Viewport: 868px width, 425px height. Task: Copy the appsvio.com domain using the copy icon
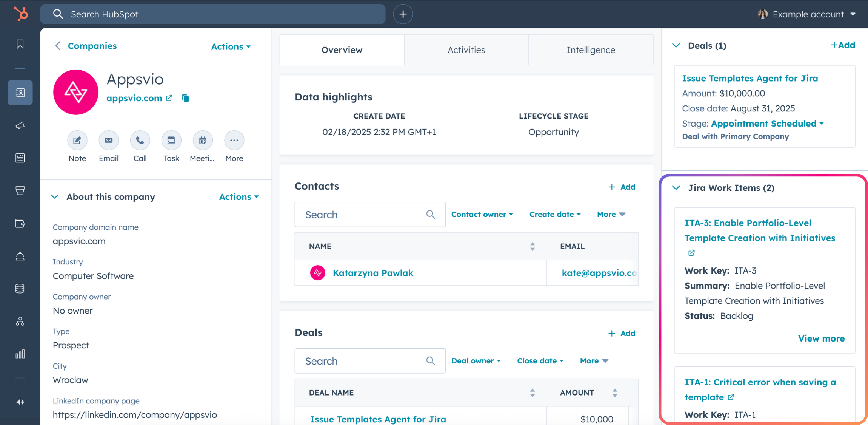(x=185, y=98)
